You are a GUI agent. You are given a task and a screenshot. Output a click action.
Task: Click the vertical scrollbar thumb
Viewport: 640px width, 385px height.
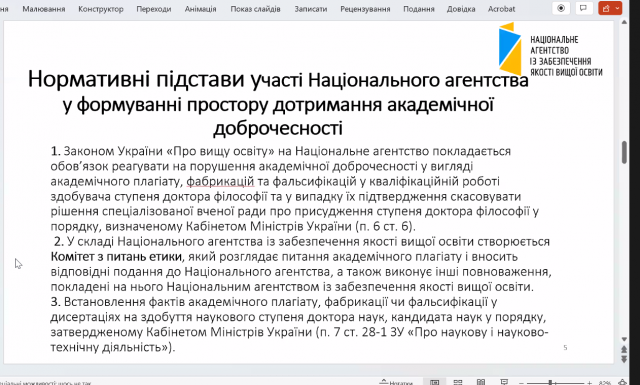624,152
